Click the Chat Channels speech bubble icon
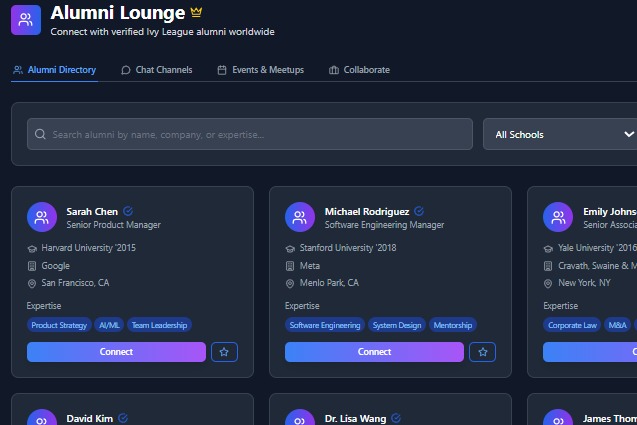 [126, 70]
